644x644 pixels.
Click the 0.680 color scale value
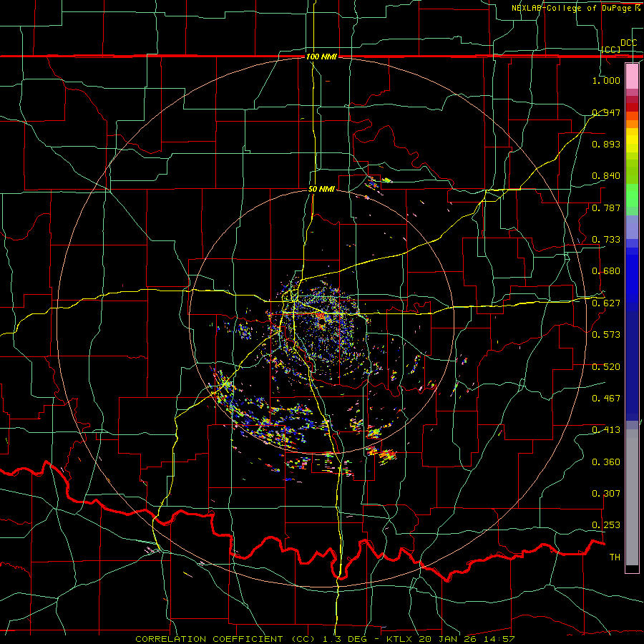click(x=606, y=270)
